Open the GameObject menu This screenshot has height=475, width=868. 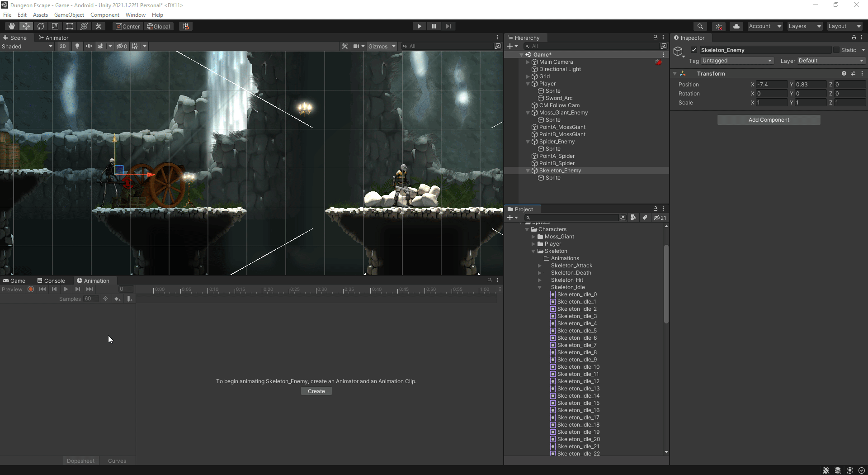click(x=69, y=15)
